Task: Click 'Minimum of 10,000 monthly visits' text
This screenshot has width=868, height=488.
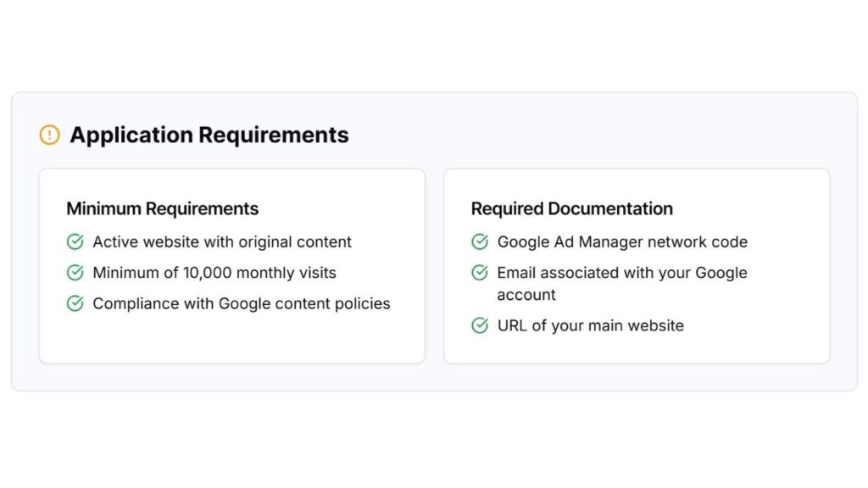Action: tap(214, 273)
